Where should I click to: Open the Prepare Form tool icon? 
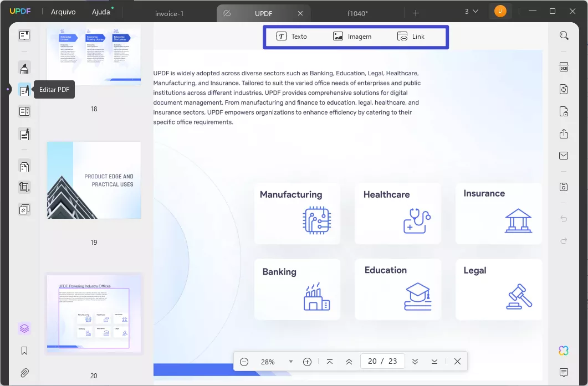point(24,112)
